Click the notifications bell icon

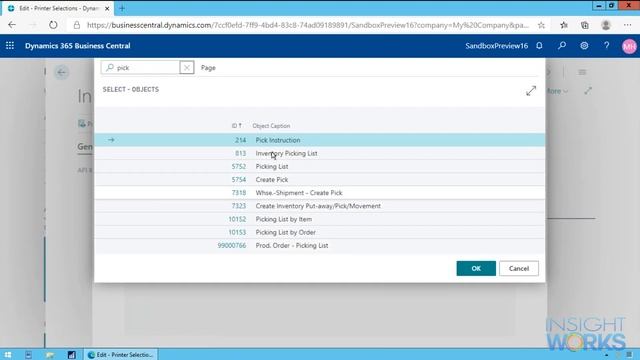click(x=539, y=46)
